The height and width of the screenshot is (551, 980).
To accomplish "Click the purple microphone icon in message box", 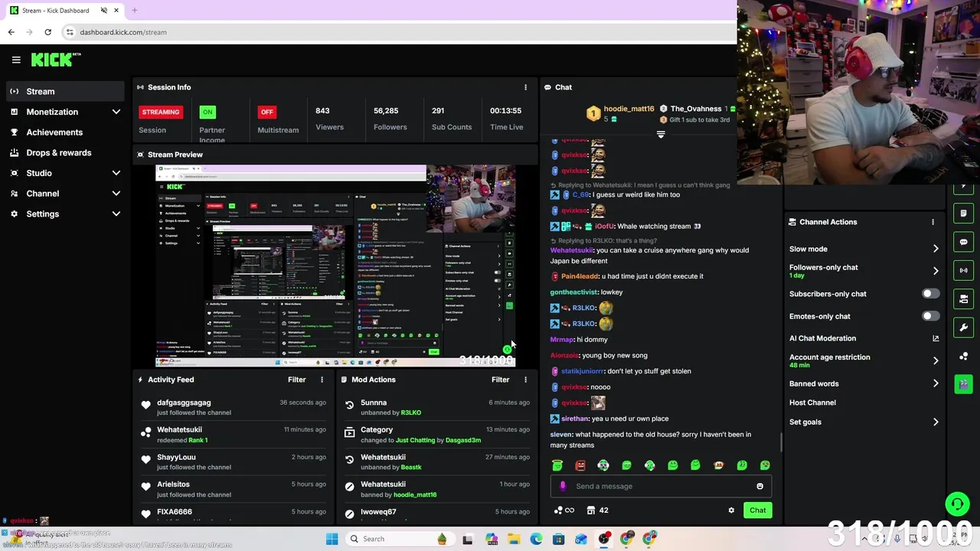I will pyautogui.click(x=563, y=486).
